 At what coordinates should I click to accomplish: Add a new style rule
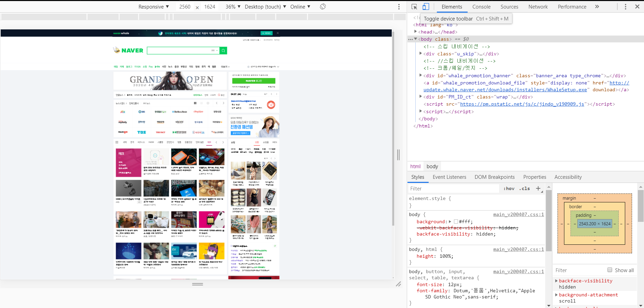pos(538,188)
